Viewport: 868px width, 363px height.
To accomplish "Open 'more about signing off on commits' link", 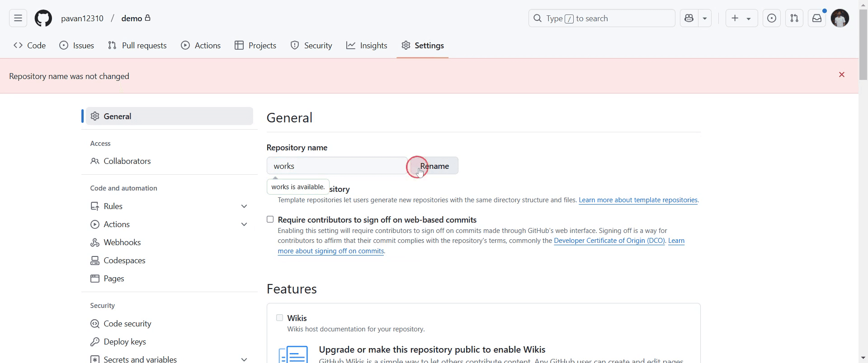I will pyautogui.click(x=331, y=251).
